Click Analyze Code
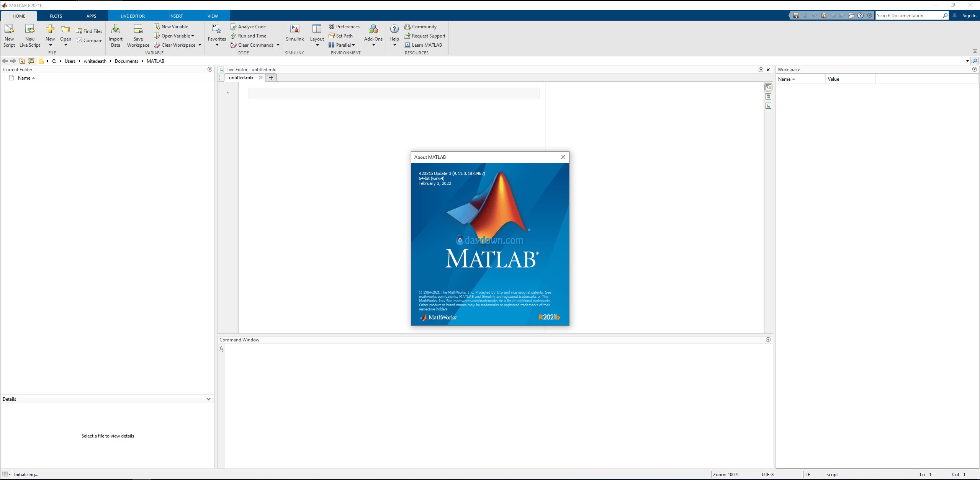 point(248,26)
